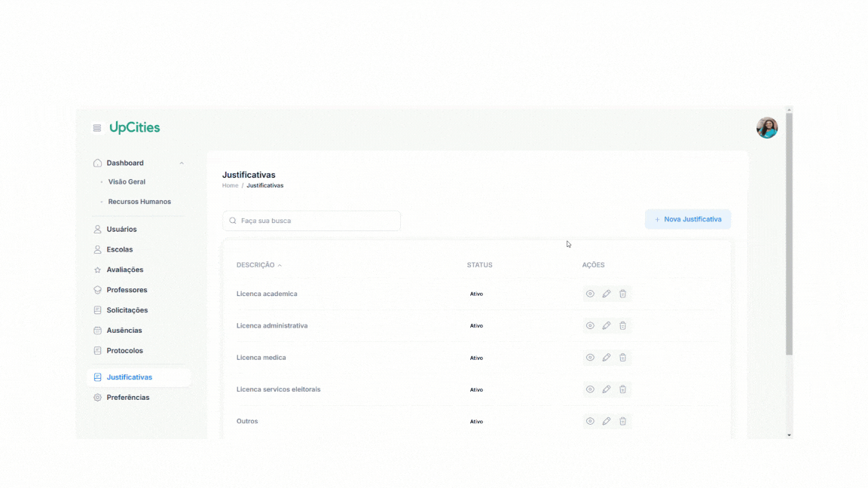Click Licenca servicos eleitorais description text
This screenshot has width=868, height=488.
pos(279,389)
